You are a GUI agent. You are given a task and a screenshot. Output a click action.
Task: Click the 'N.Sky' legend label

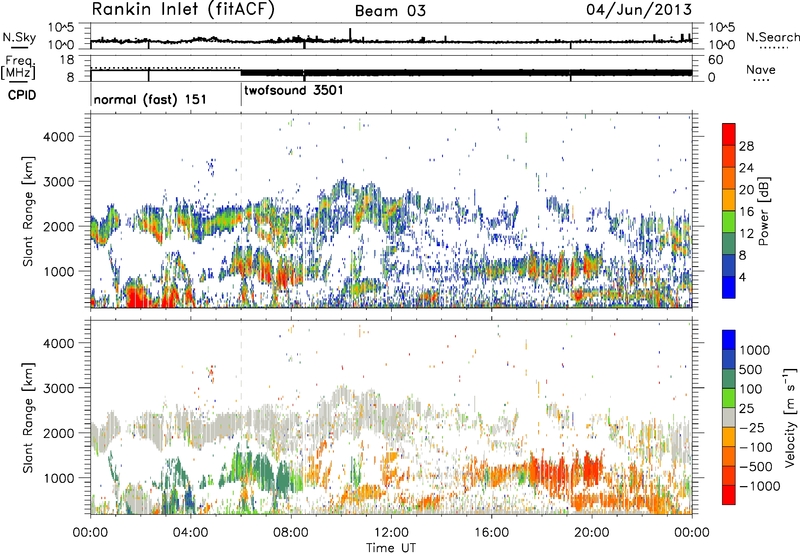click(19, 37)
